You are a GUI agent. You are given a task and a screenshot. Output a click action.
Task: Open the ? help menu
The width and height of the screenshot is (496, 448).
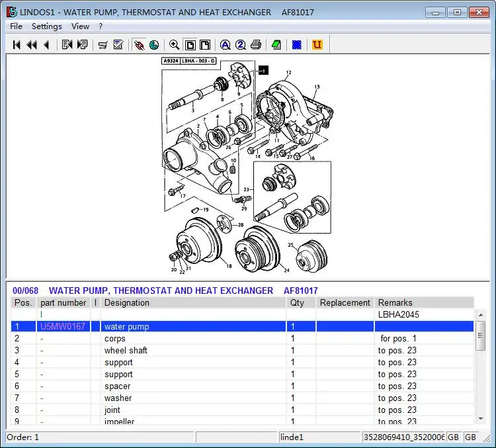pos(101,26)
